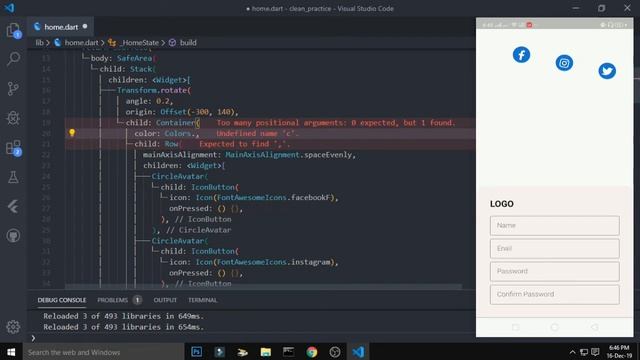Open the Extensions view
Viewport: 640px width, 360px height.
(13, 147)
